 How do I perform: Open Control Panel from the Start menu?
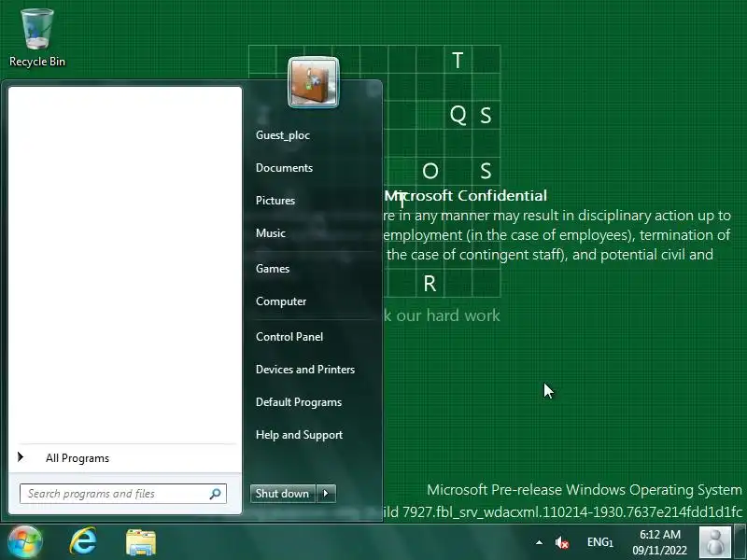289,337
